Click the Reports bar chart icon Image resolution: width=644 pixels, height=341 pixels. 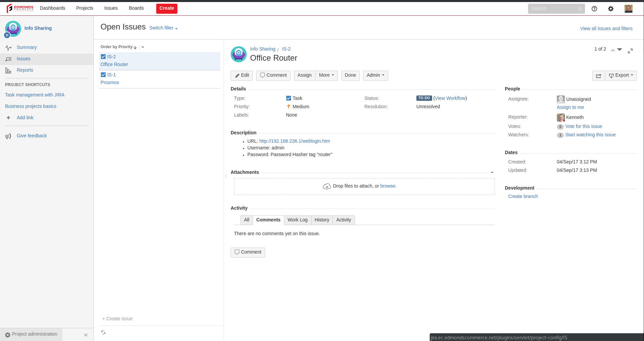pyautogui.click(x=8, y=70)
